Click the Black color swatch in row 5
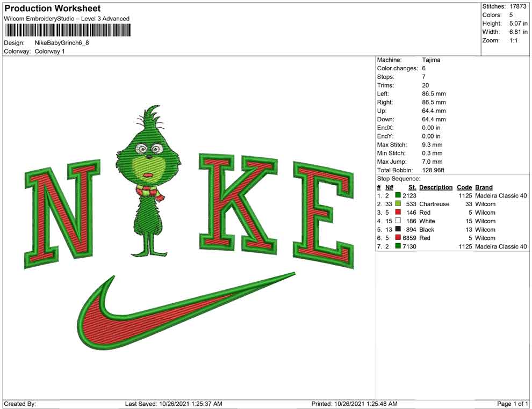Image resolution: width=532 pixels, height=409 pixels. coord(398,229)
